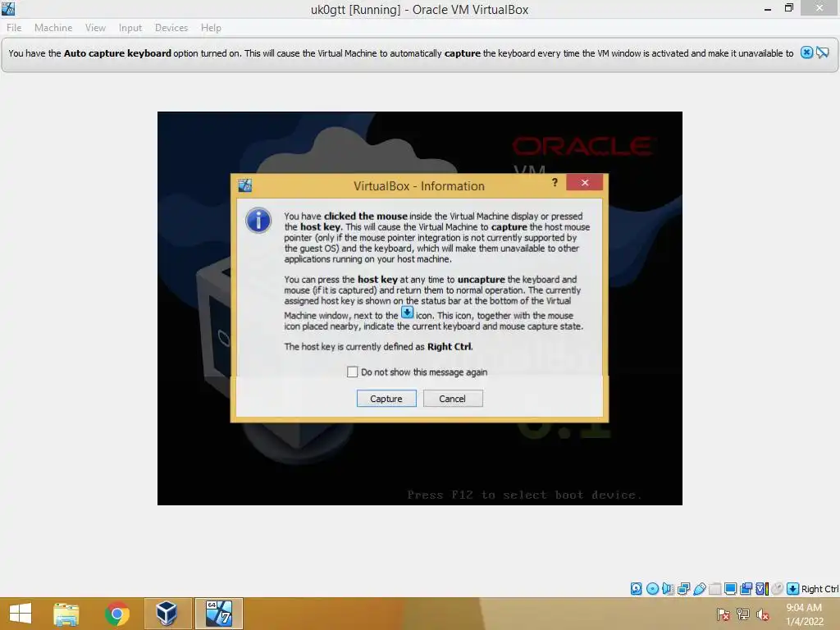Click the help question mark in dialog
The image size is (840, 630).
tap(555, 183)
